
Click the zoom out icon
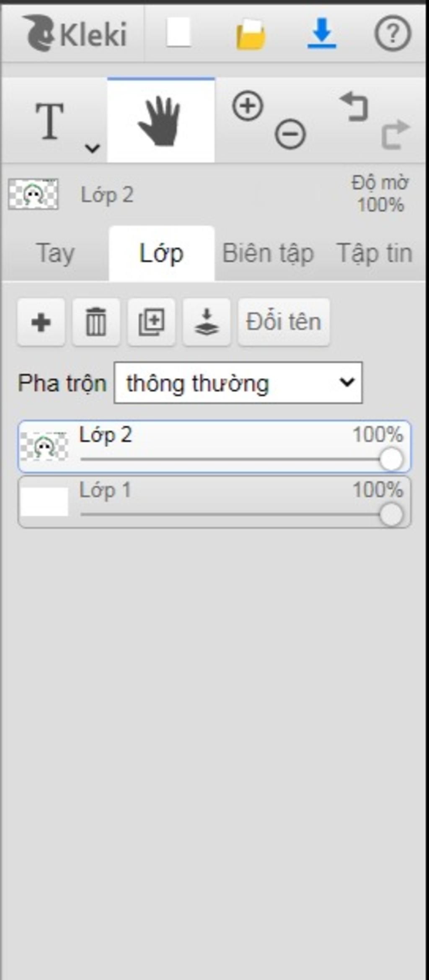[x=290, y=134]
